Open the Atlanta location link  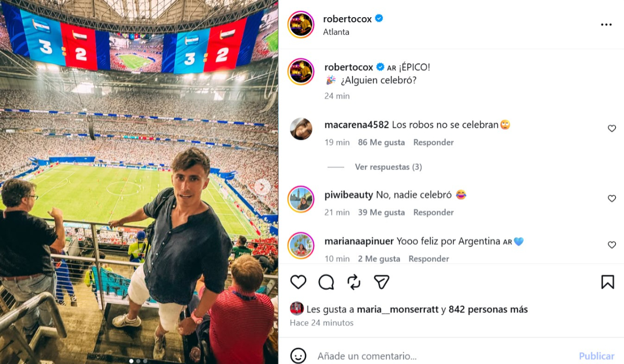[x=336, y=32]
